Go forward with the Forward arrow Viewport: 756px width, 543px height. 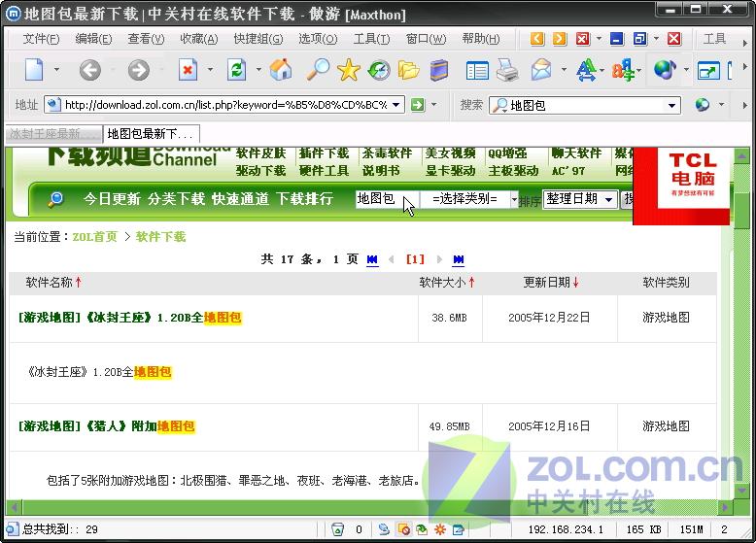[x=139, y=70]
